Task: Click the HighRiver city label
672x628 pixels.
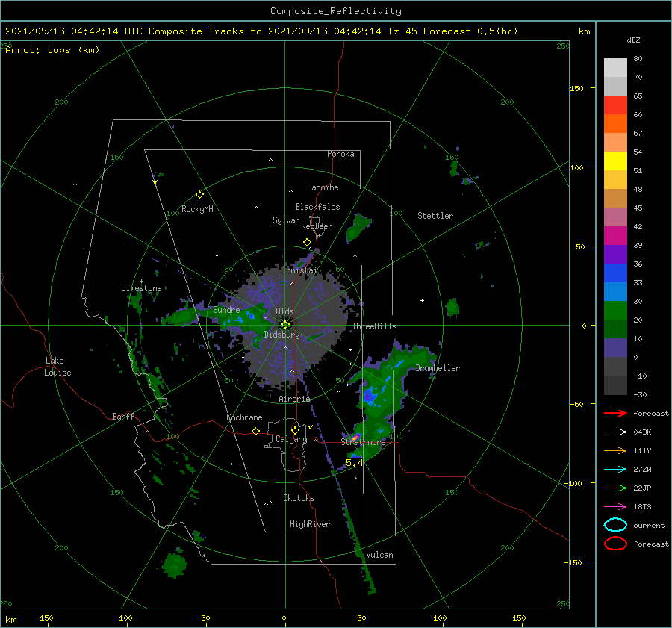Action: tap(310, 524)
